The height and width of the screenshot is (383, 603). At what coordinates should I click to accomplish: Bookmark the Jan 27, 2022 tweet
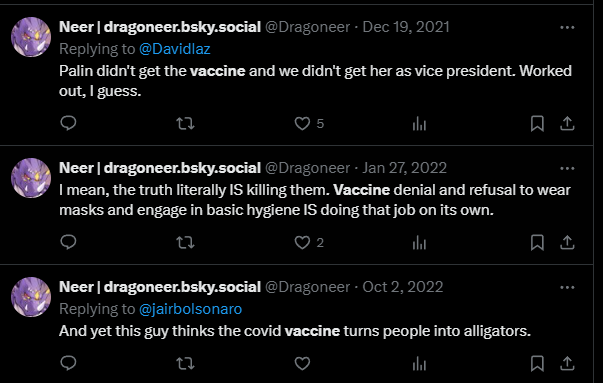(x=537, y=243)
